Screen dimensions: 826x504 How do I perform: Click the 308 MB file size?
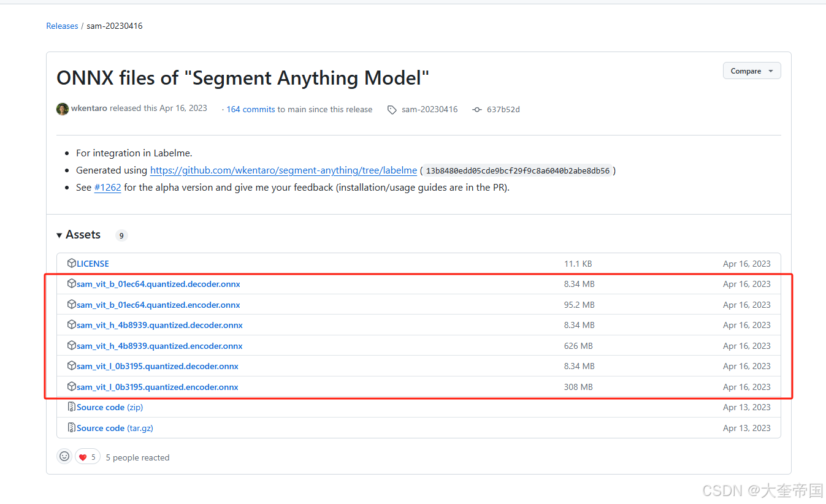click(578, 387)
